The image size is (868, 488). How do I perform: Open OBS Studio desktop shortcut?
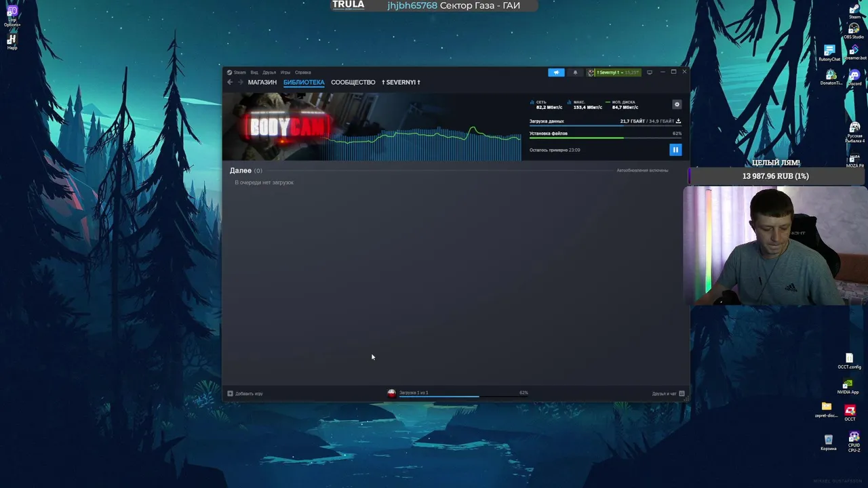click(854, 31)
